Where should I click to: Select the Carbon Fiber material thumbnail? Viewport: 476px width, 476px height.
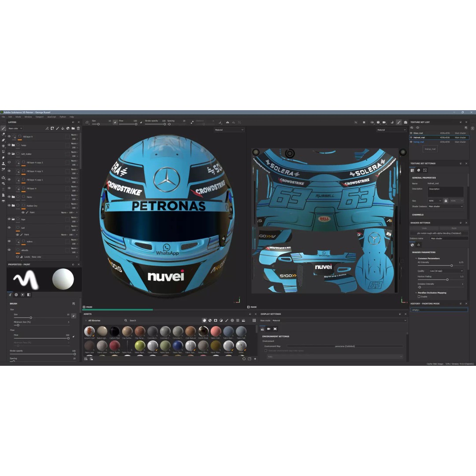pos(114,331)
